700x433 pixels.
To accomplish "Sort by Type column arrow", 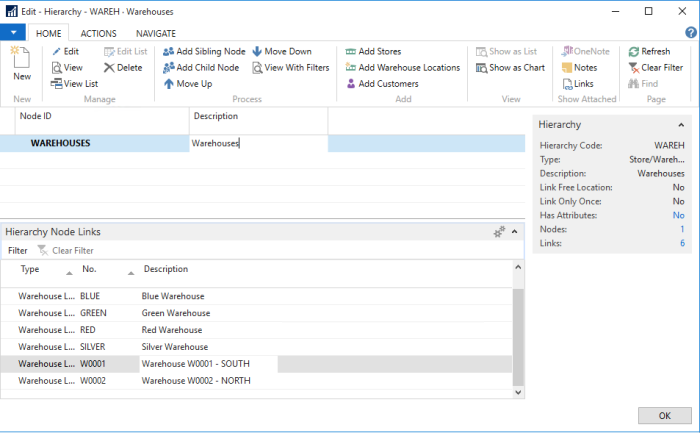I will pyautogui.click(x=69, y=273).
